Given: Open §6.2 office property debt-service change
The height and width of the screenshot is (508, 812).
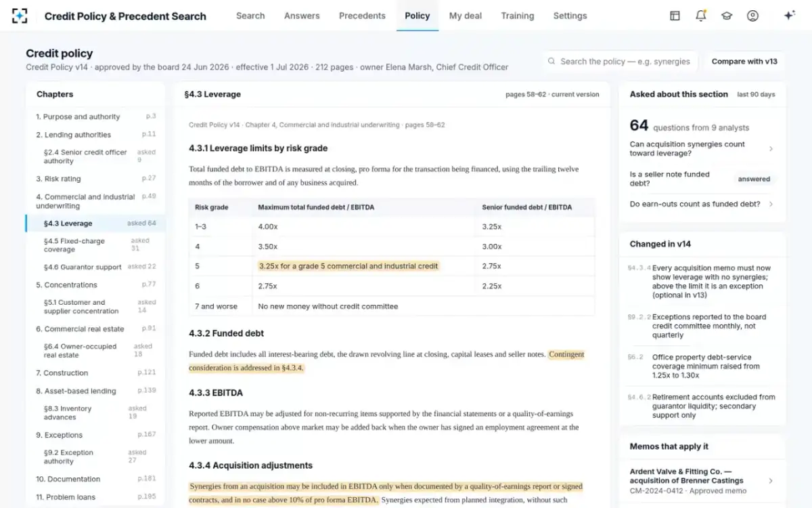Looking at the screenshot, I should point(702,366).
